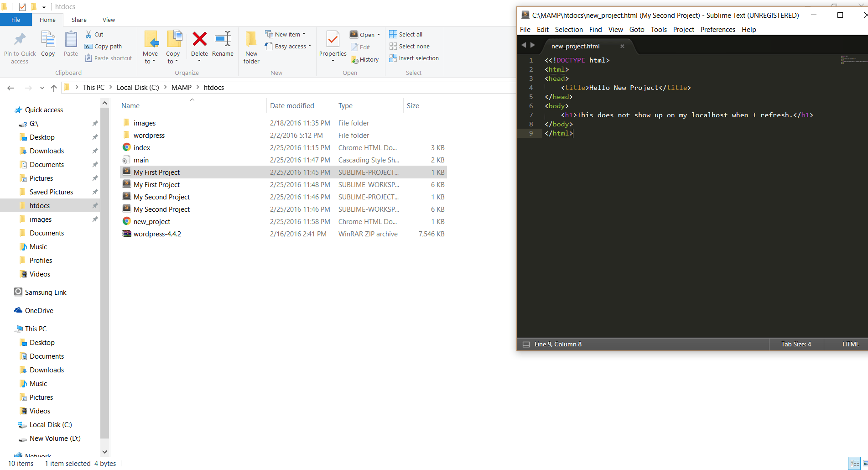Viewport: 868px width, 470px height.
Task: Click MAMP in the address breadcrumb
Action: pos(181,87)
